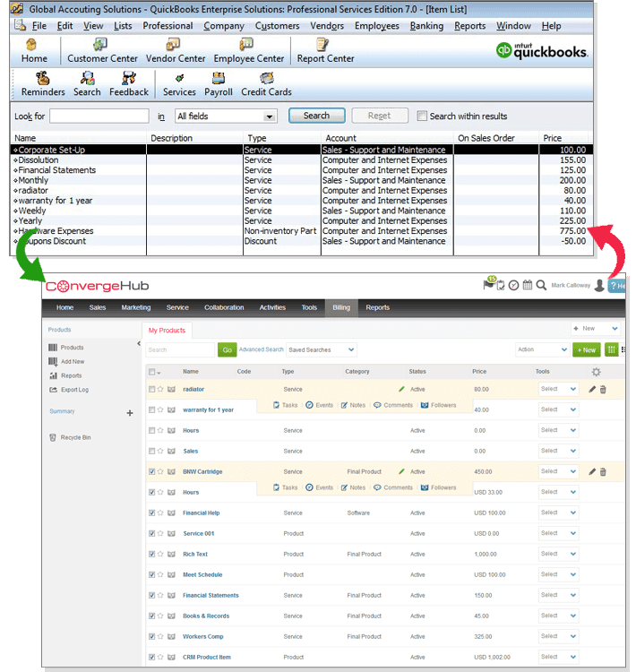Open the Customer Center icon
This screenshot has width=636, height=672.
click(x=102, y=50)
